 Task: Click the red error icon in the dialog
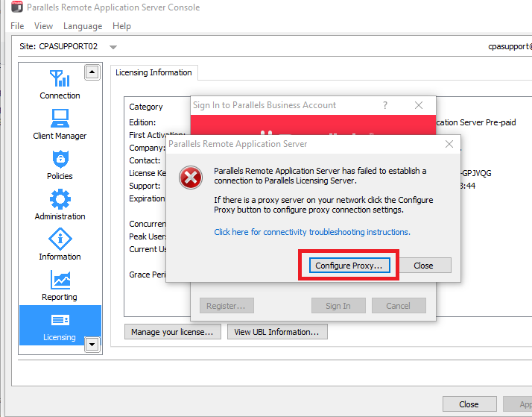pyautogui.click(x=191, y=178)
